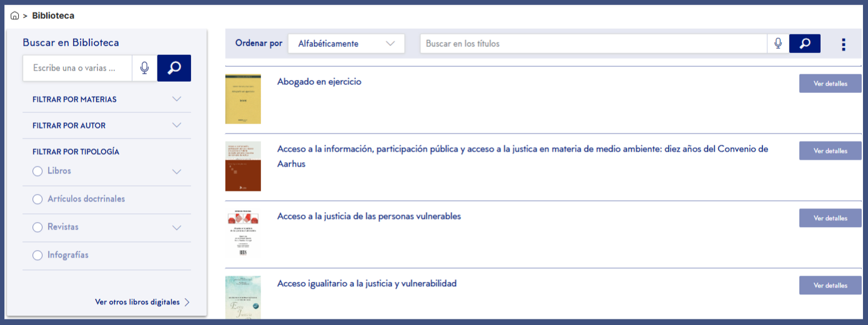Click the microphone icon in title search
868x325 pixels.
click(778, 44)
